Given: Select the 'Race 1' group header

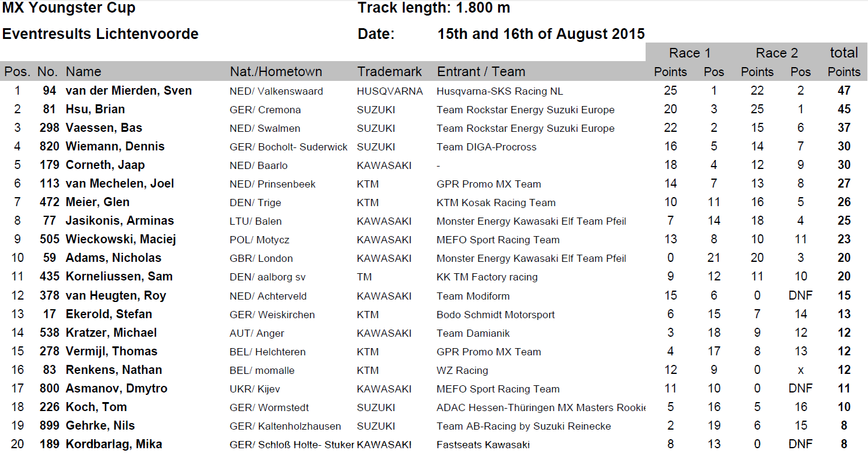Looking at the screenshot, I should 689,53.
